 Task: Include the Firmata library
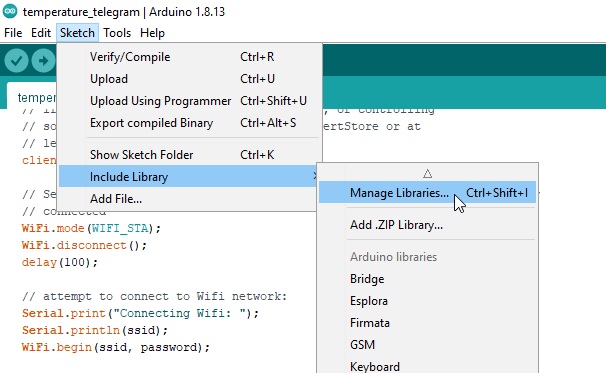(x=427, y=323)
